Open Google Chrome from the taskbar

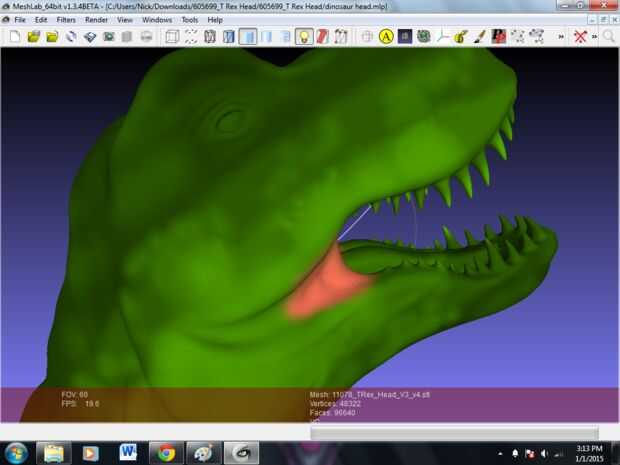click(166, 453)
